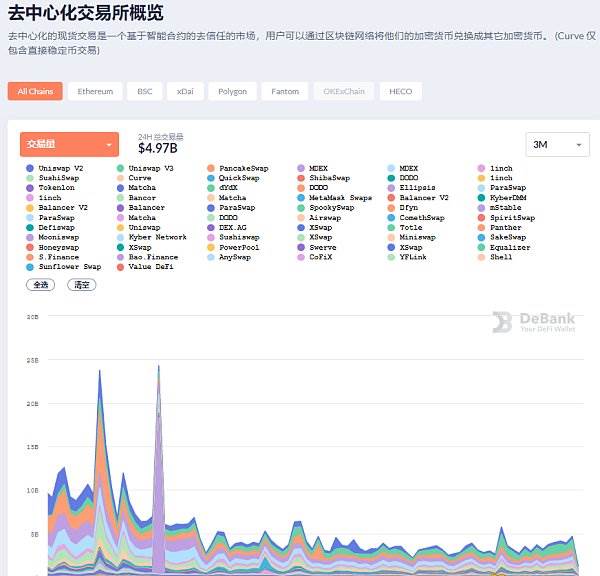Toggle the Miniswap legend entry
The width and height of the screenshot is (600, 576).
coord(412,237)
